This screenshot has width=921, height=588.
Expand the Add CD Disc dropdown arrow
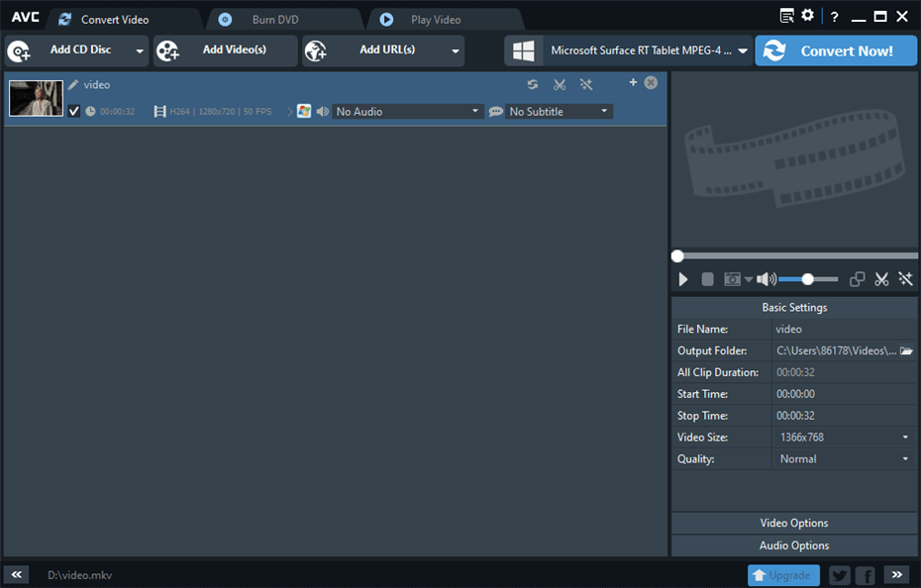140,51
